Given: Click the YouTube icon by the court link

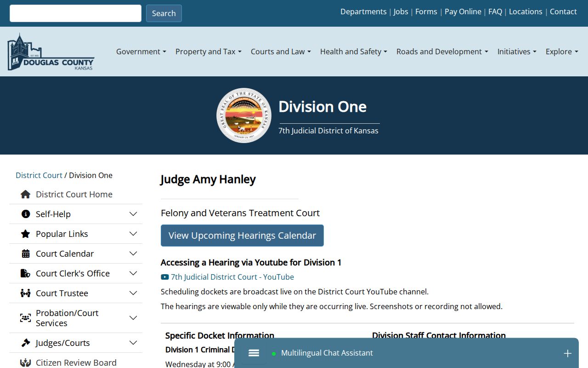Looking at the screenshot, I should 165,277.
